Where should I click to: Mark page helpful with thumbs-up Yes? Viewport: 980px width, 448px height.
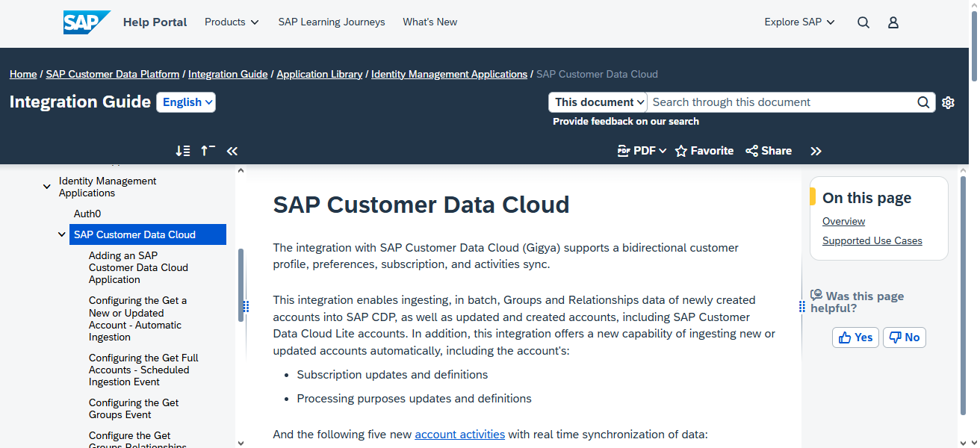click(855, 337)
